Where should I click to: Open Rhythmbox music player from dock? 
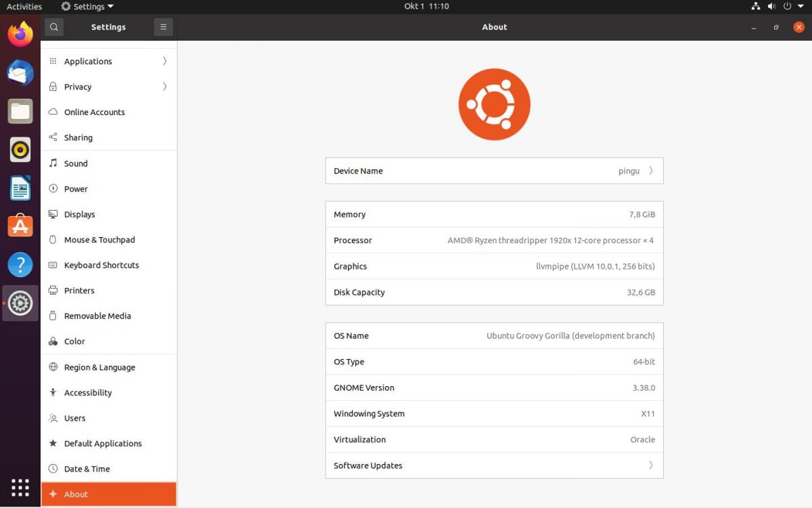click(20, 150)
